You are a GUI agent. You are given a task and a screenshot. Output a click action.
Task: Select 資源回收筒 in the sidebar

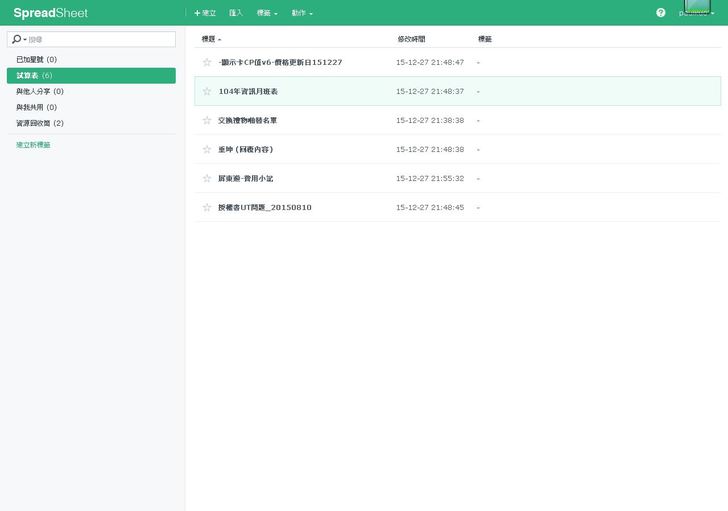[40, 123]
